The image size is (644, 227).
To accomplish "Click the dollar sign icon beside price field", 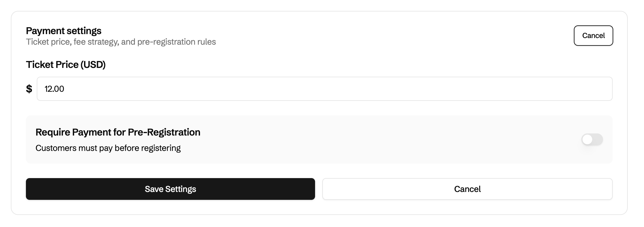I will (x=29, y=89).
